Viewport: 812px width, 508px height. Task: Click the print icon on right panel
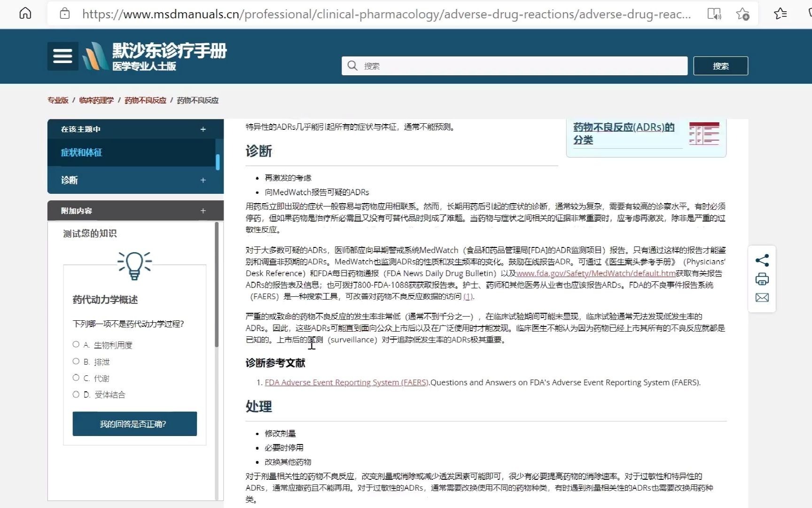pyautogui.click(x=762, y=279)
